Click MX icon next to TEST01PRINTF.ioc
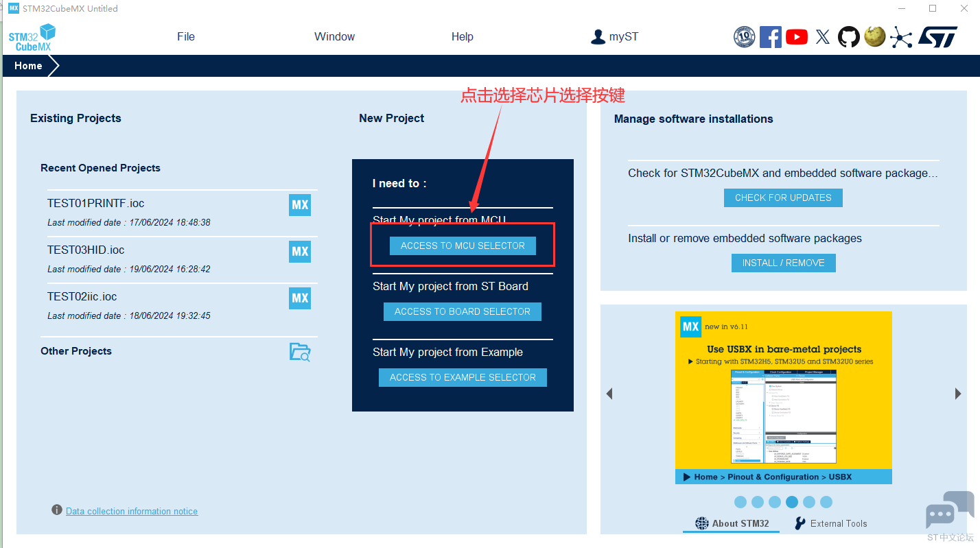Viewport: 980px width, 548px height. click(x=300, y=204)
